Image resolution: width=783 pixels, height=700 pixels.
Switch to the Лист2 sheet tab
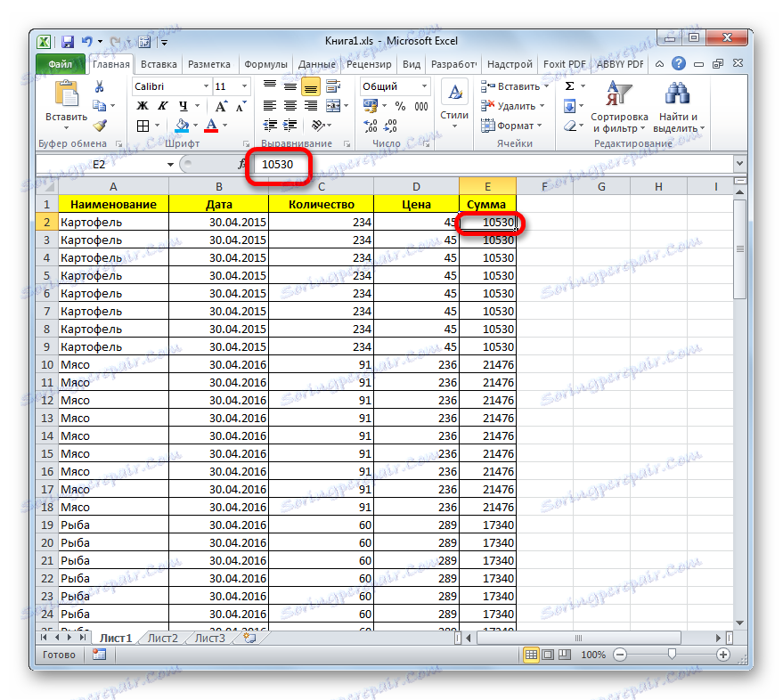coord(162,637)
